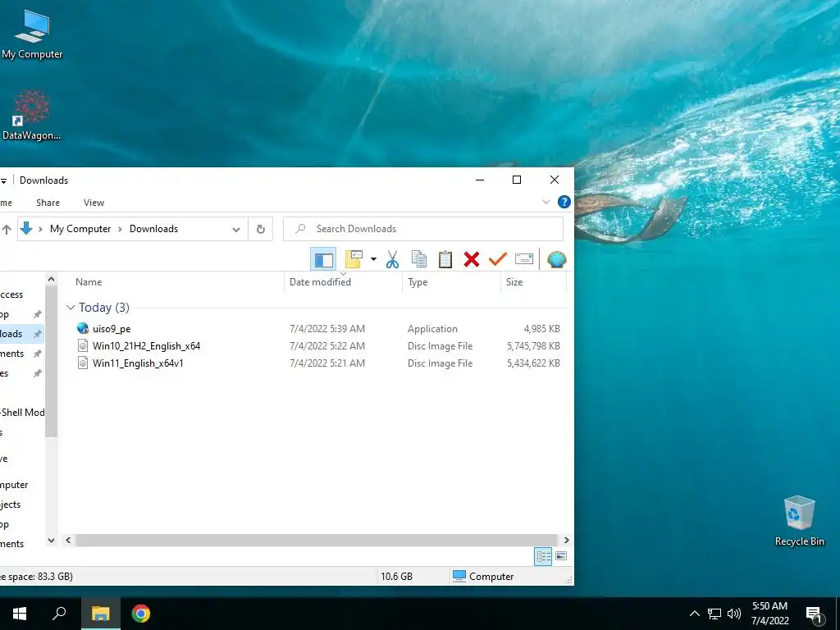Click the envelope Email icon
This screenshot has height=630, width=840.
coord(524,259)
